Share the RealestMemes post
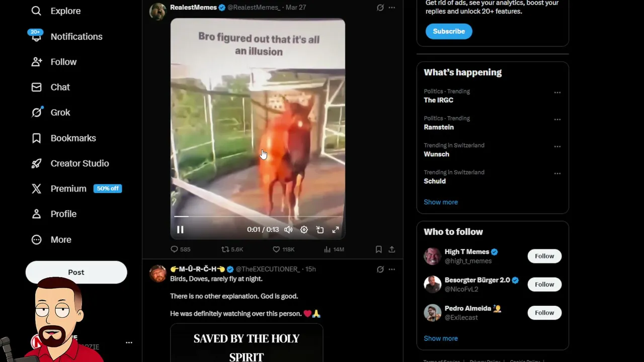644x362 pixels. coord(391,249)
